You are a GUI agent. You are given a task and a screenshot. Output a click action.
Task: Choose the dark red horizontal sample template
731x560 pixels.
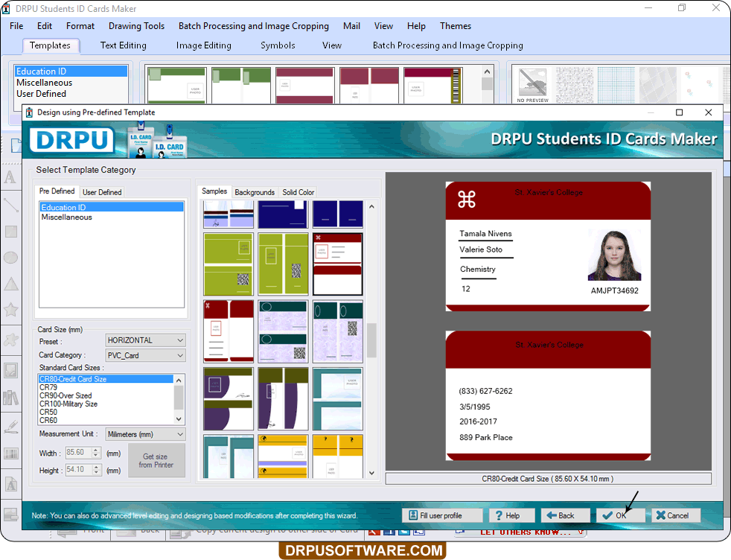338,264
